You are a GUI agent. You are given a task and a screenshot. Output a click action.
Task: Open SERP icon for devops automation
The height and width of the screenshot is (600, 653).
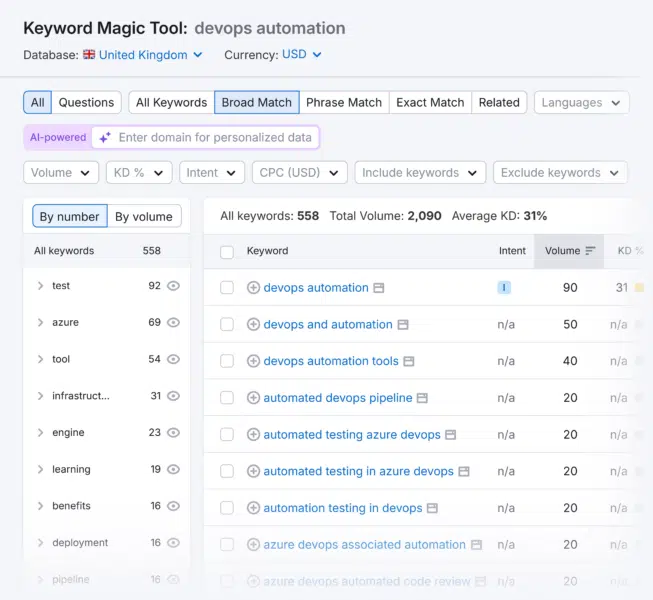(x=379, y=288)
